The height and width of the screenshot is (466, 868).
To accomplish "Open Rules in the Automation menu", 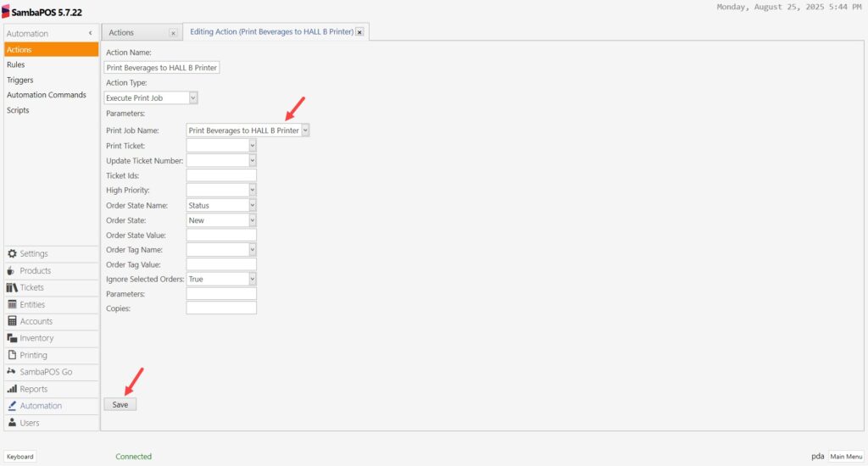I will (51, 64).
